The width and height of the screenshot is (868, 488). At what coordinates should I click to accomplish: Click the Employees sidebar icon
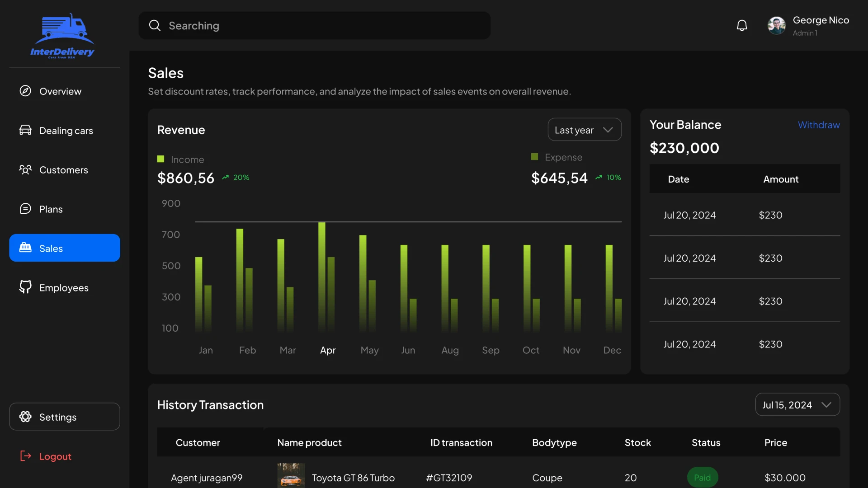click(x=25, y=287)
